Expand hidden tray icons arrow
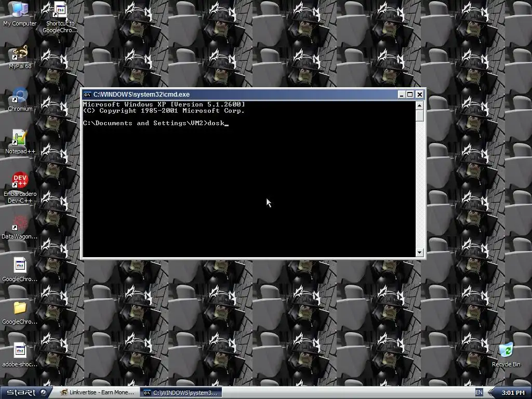Image resolution: width=532 pixels, height=399 pixels. coord(490,393)
